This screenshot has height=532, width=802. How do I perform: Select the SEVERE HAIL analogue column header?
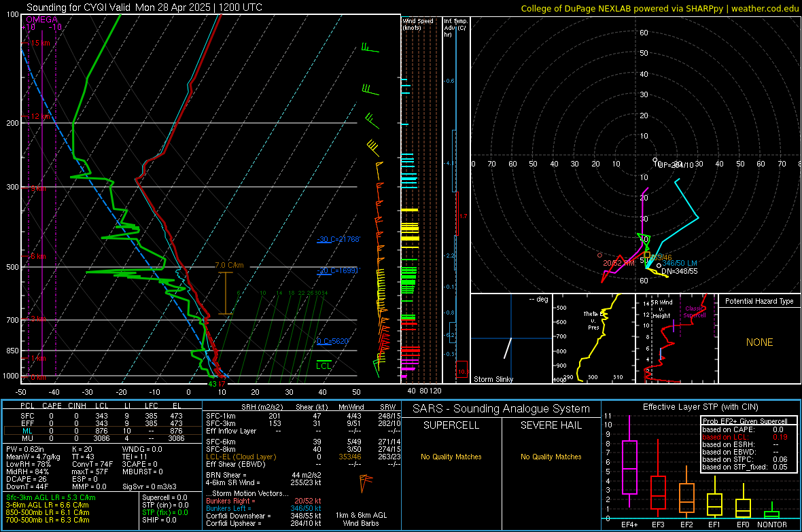(x=551, y=425)
